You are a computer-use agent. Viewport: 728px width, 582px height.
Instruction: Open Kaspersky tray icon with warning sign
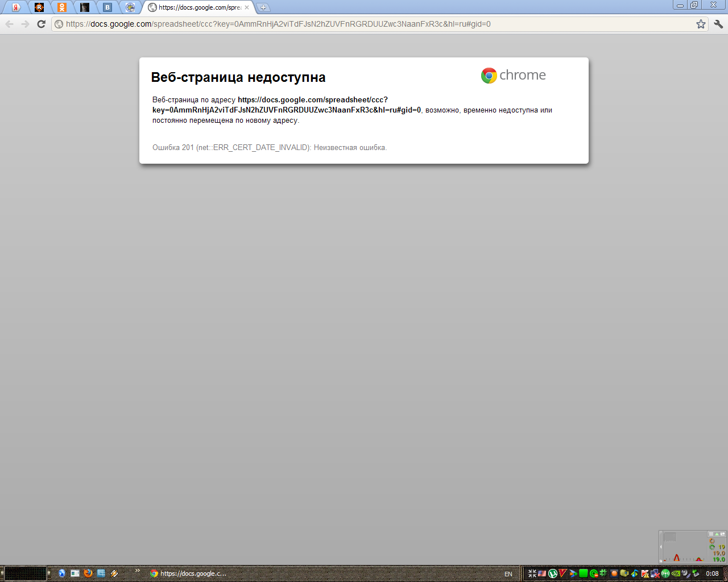point(645,573)
